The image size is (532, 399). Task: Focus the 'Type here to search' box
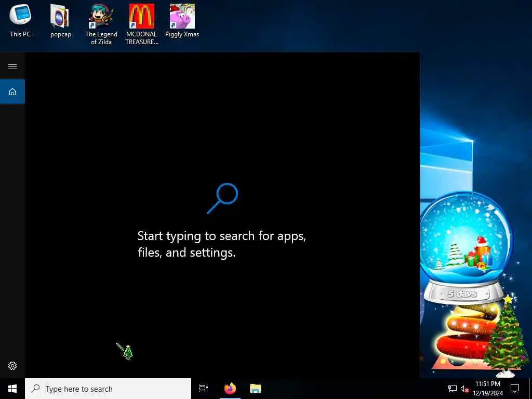click(108, 389)
